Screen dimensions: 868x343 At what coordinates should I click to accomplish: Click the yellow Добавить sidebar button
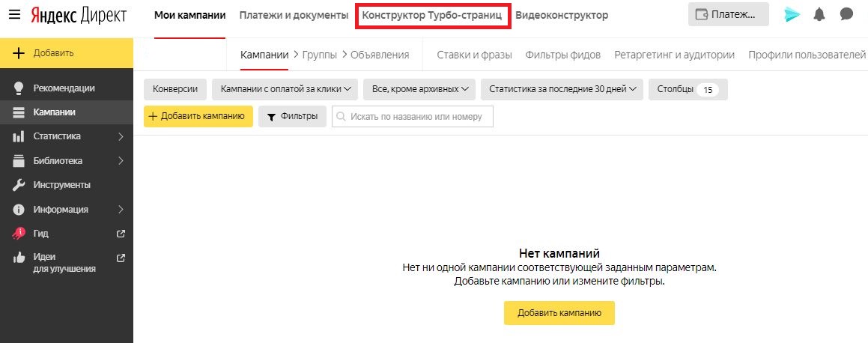67,53
